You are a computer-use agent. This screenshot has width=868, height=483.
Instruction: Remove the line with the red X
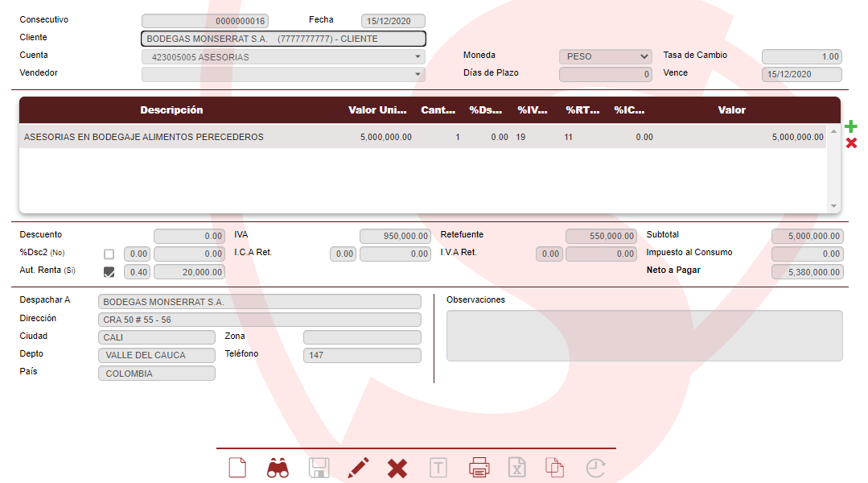(851, 143)
